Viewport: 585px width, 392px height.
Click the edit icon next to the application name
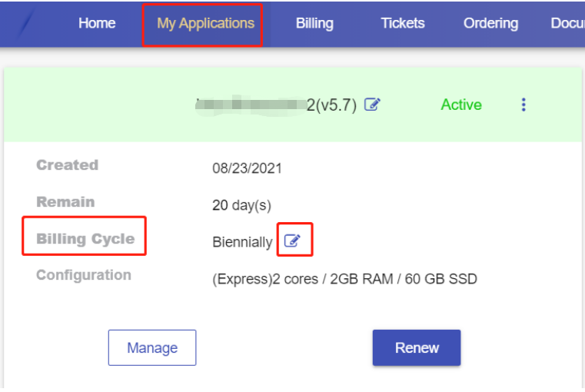point(372,105)
